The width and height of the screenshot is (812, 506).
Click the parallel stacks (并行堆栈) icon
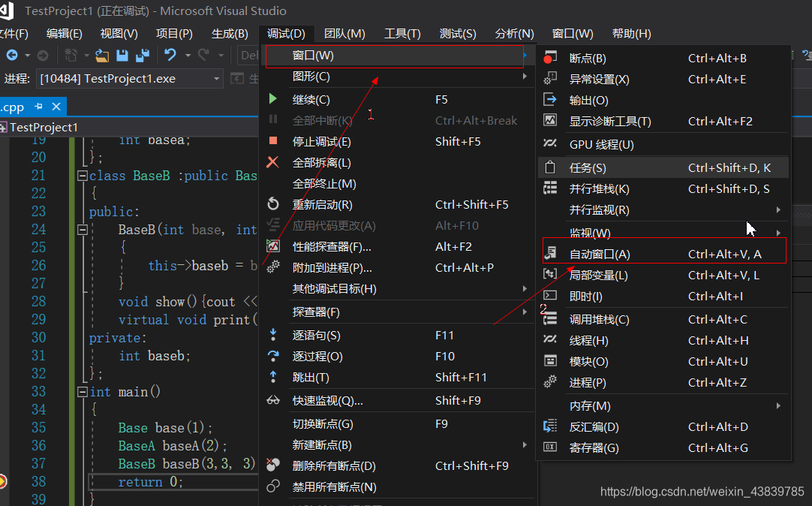tap(550, 188)
